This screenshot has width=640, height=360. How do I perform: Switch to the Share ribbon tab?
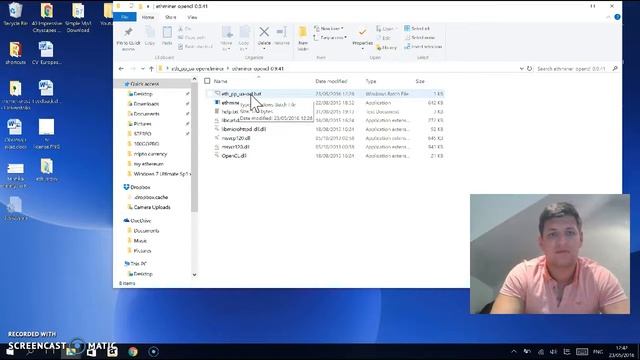click(x=171, y=17)
